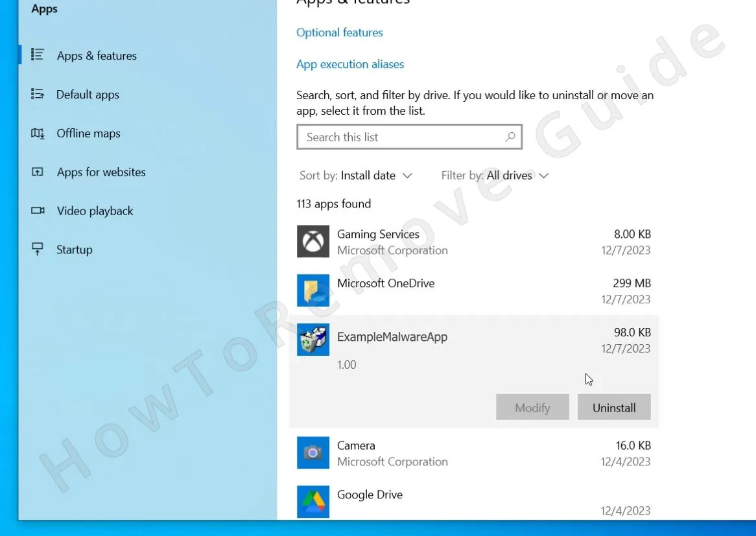Image resolution: width=756 pixels, height=536 pixels.
Task: Select Apps for websites section
Action: tap(100, 172)
